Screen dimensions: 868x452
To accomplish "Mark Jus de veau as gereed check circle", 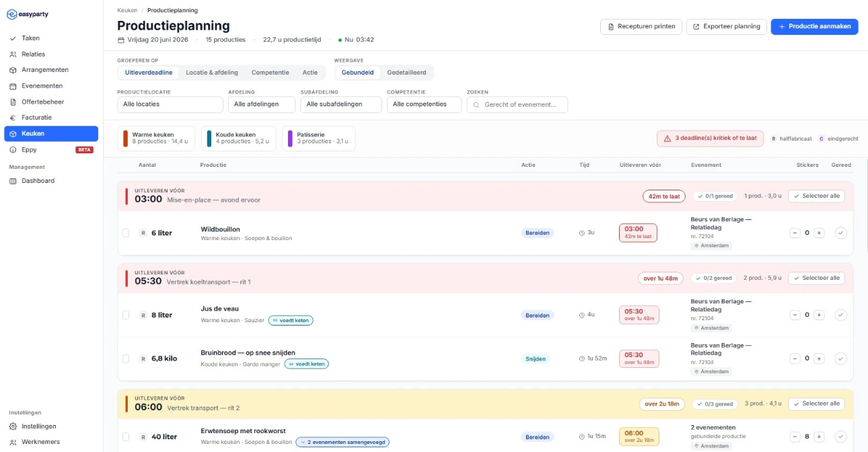I will (840, 315).
